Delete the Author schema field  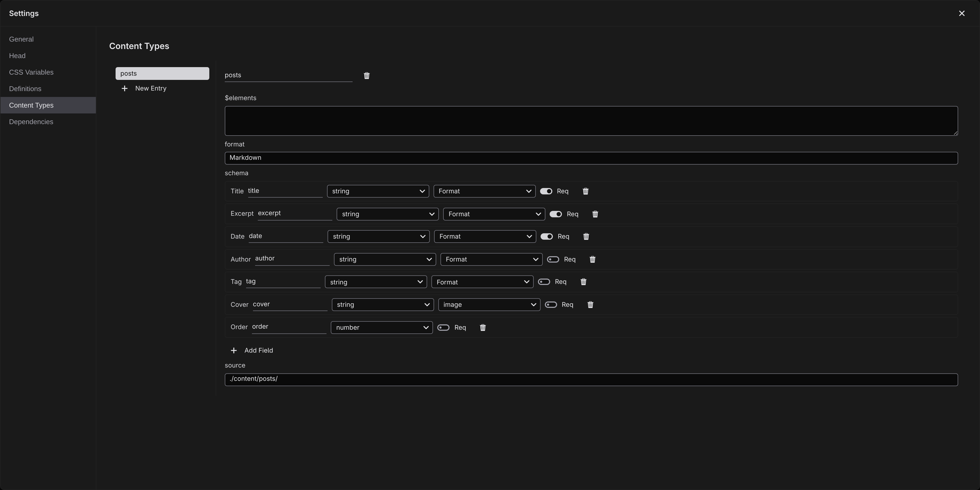click(592, 259)
